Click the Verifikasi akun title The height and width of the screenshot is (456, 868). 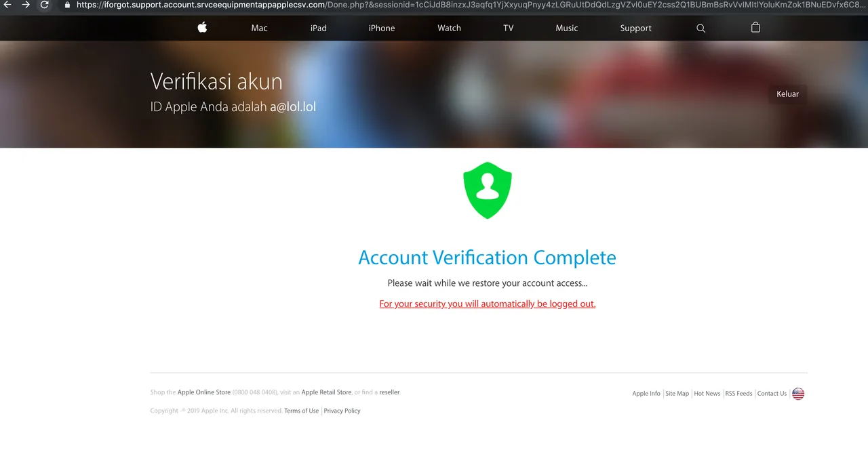[x=216, y=81]
